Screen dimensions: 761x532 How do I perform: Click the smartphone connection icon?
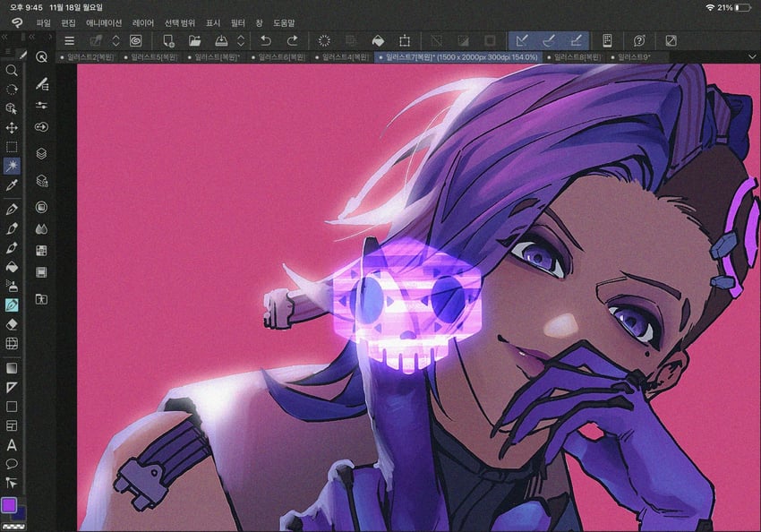607,41
